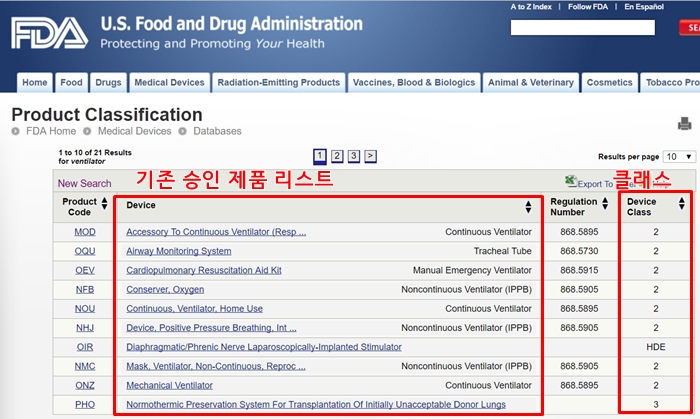This screenshot has height=419, width=700.
Task: Open product code OIR
Action: coord(85,347)
